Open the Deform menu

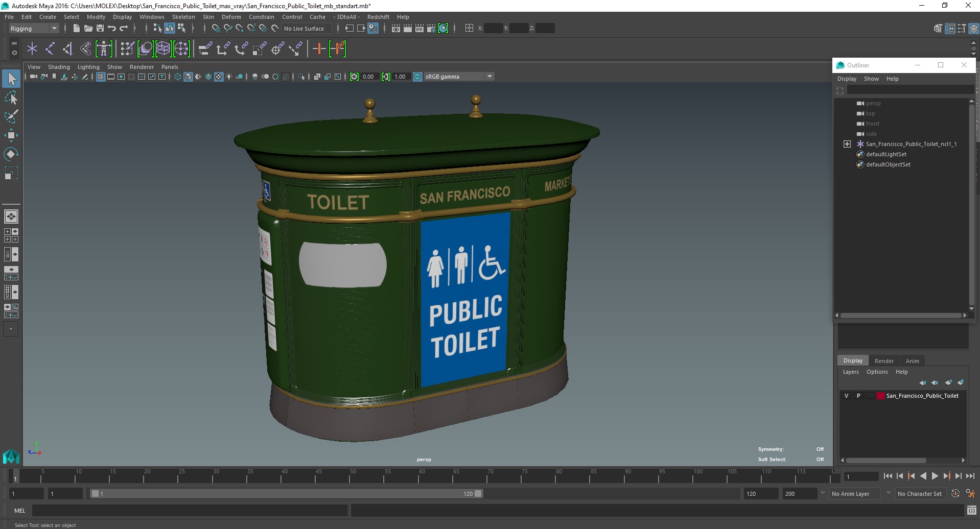tap(231, 17)
